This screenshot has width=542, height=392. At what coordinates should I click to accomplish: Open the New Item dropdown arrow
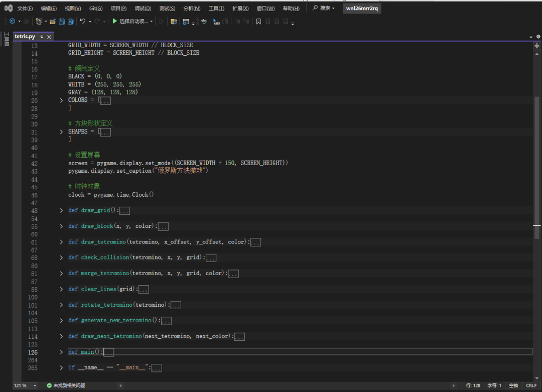(x=46, y=22)
